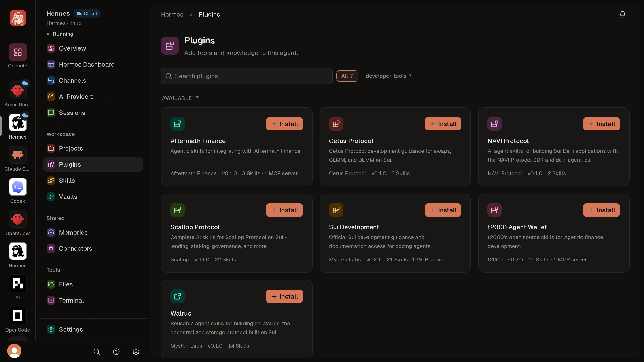This screenshot has width=644, height=362.
Task: Open Channels in the sidebar
Action: 93,80
